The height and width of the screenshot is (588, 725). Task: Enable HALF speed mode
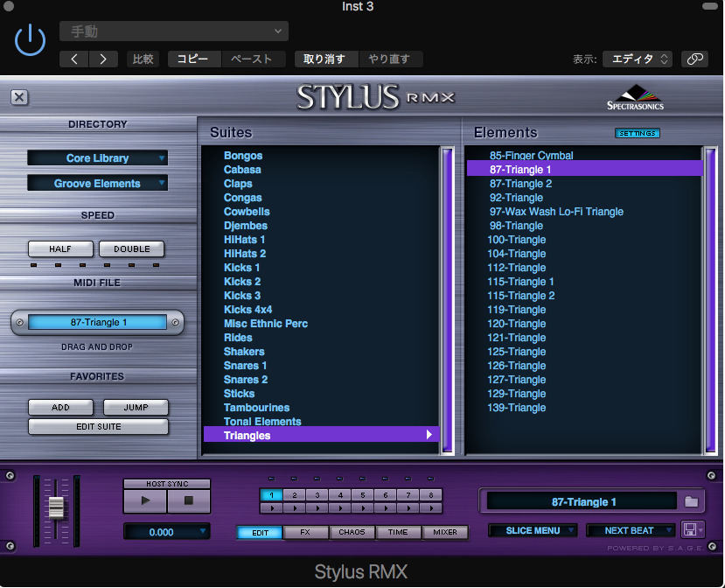pos(60,248)
